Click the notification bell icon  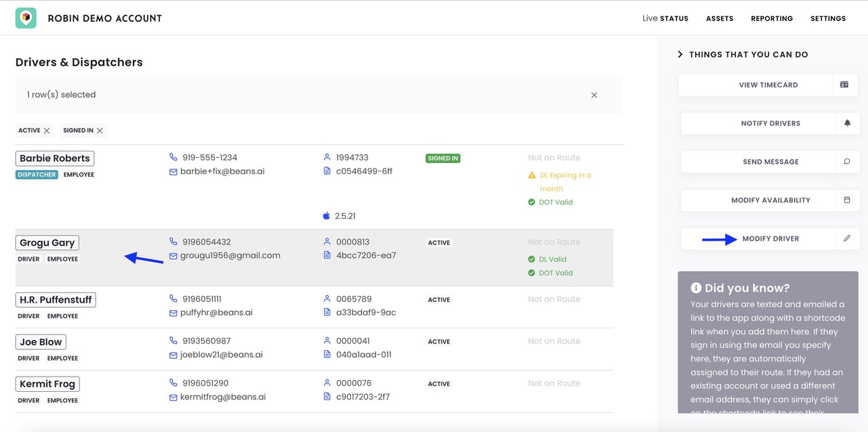[847, 123]
